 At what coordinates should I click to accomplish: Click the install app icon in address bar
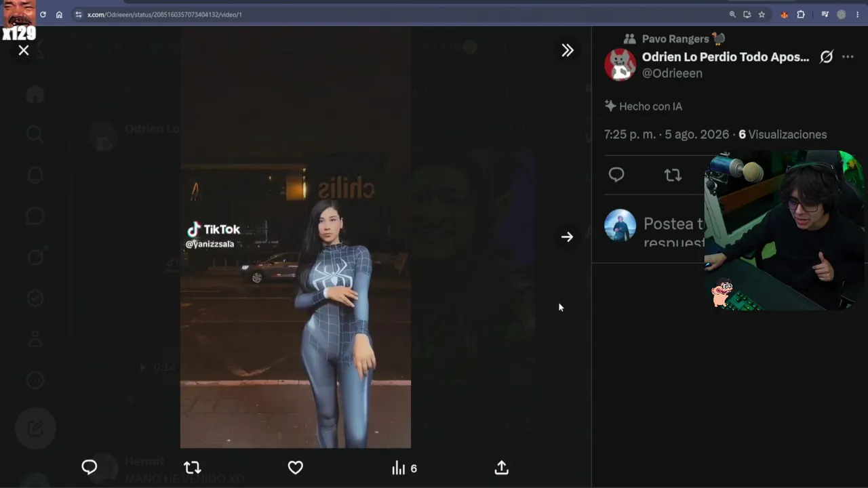pyautogui.click(x=747, y=14)
